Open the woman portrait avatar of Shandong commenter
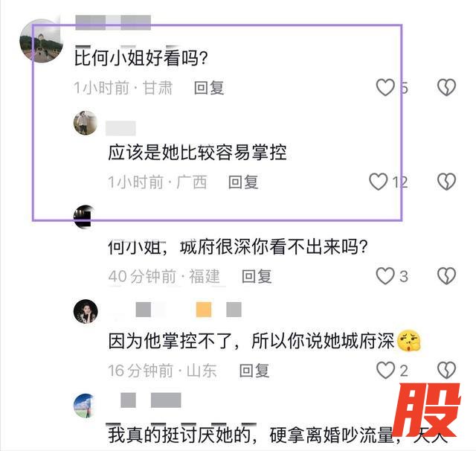Image resolution: width=476 pixels, height=451 pixels. [86, 311]
